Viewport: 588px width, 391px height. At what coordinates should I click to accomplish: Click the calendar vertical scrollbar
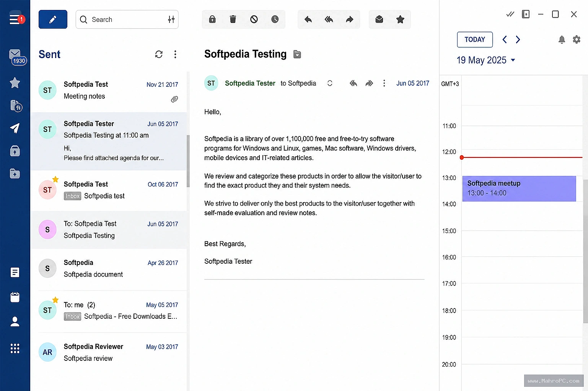point(585,251)
